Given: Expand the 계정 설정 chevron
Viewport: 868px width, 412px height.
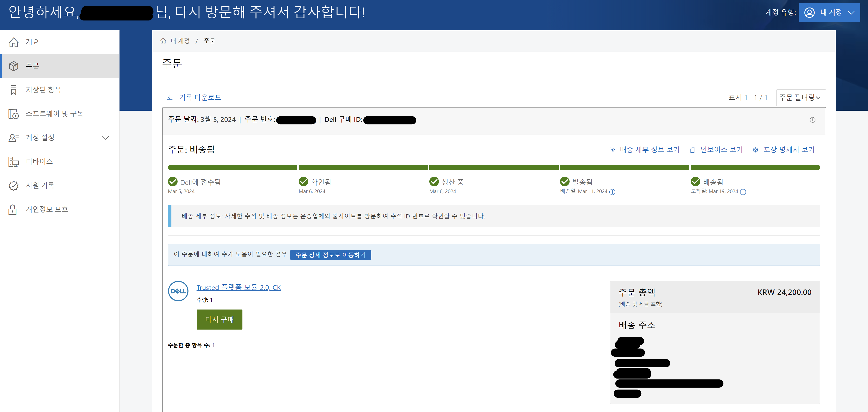Looking at the screenshot, I should pyautogui.click(x=105, y=138).
